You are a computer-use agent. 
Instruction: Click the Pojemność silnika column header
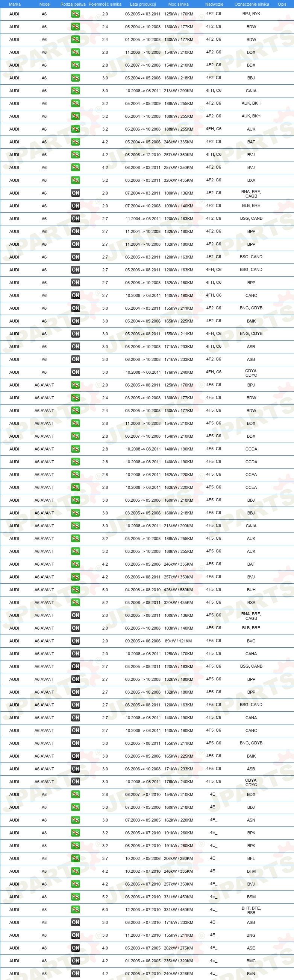tap(105, 4)
